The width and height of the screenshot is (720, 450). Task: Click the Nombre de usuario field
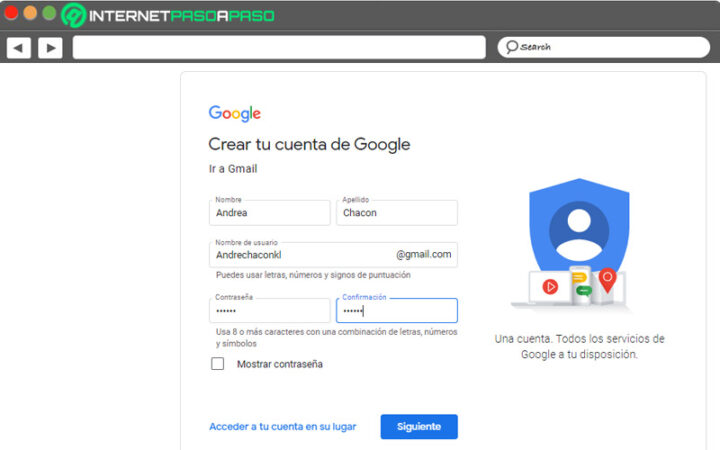(x=333, y=255)
